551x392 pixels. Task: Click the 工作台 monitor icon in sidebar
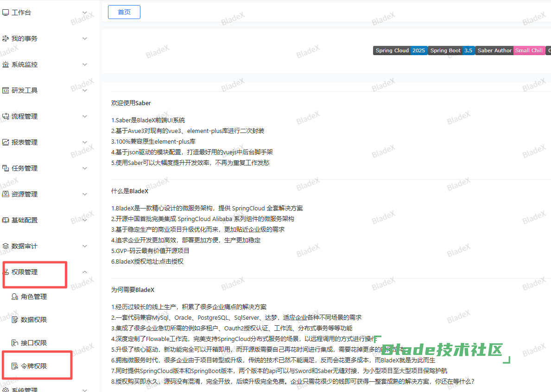point(6,13)
